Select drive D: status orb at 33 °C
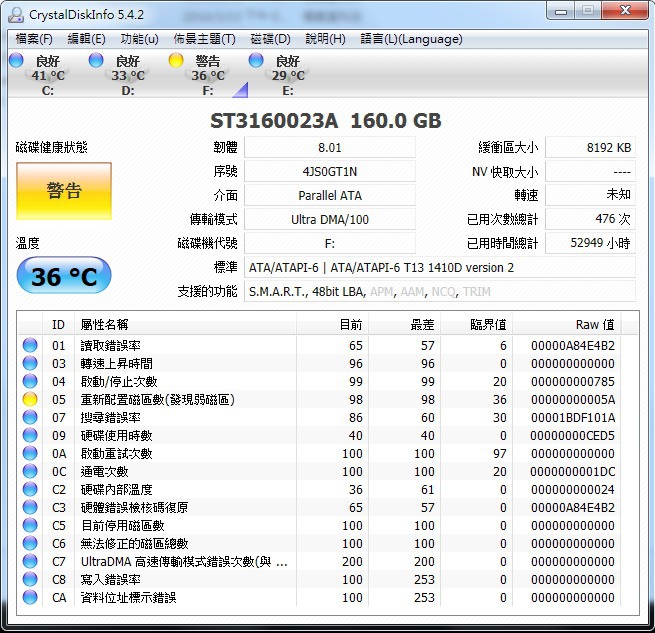 [96, 60]
